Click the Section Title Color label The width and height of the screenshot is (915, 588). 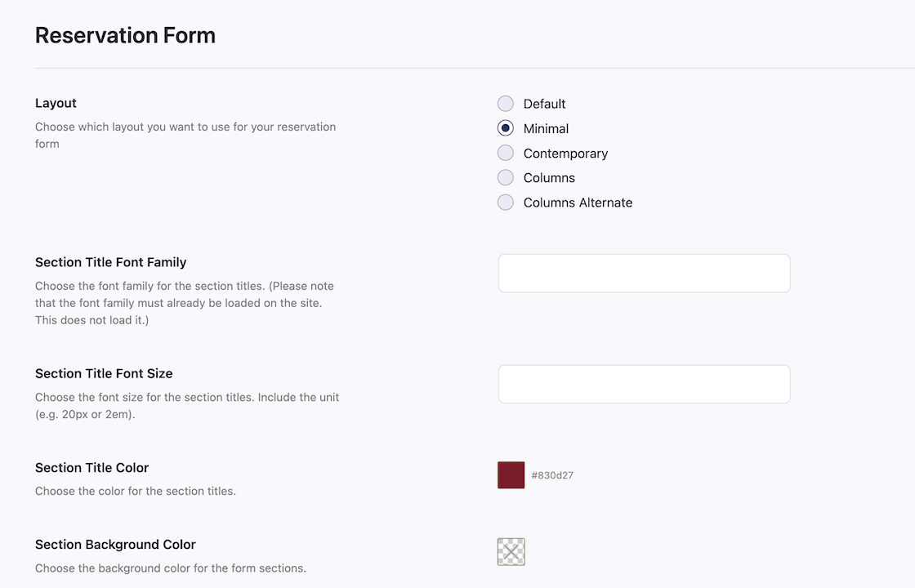91,468
